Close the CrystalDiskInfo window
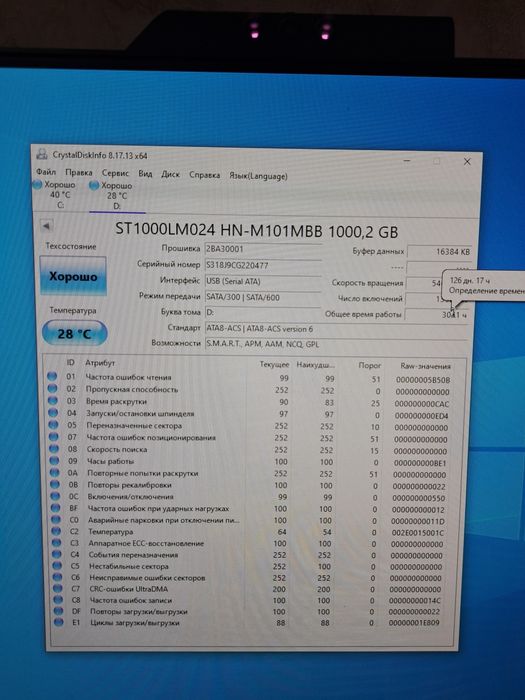Screen dimensions: 525x700 467,162
